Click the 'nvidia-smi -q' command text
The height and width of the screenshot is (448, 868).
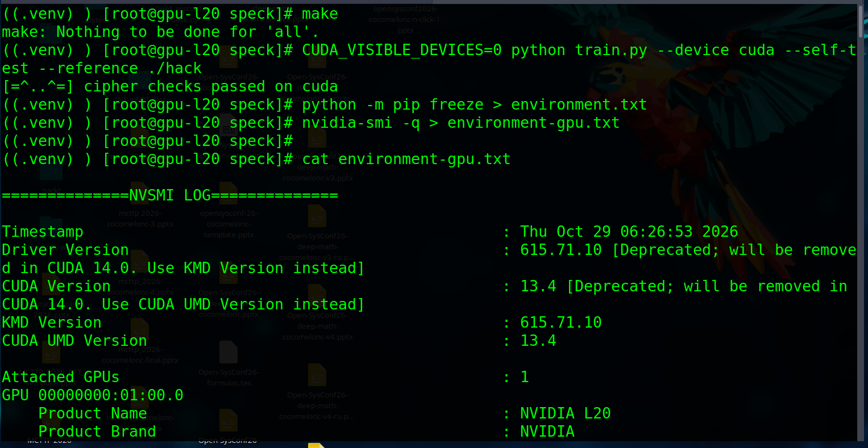(361, 123)
